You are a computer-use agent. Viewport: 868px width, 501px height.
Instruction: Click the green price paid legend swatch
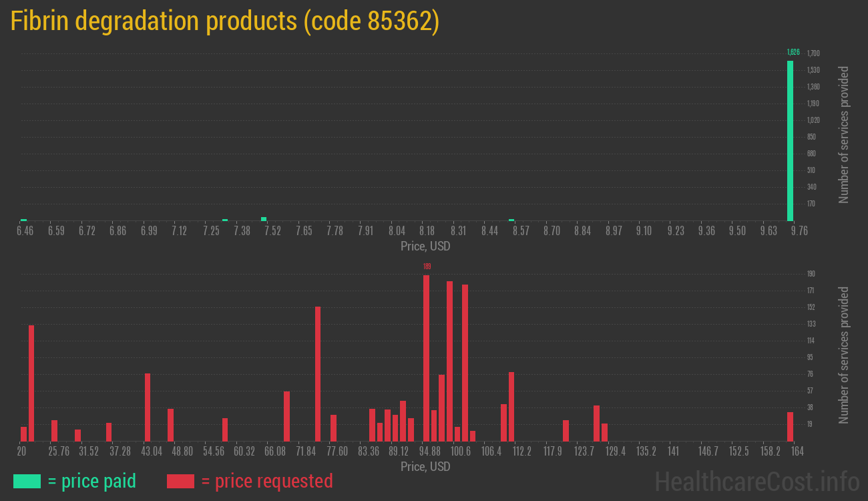tap(27, 481)
